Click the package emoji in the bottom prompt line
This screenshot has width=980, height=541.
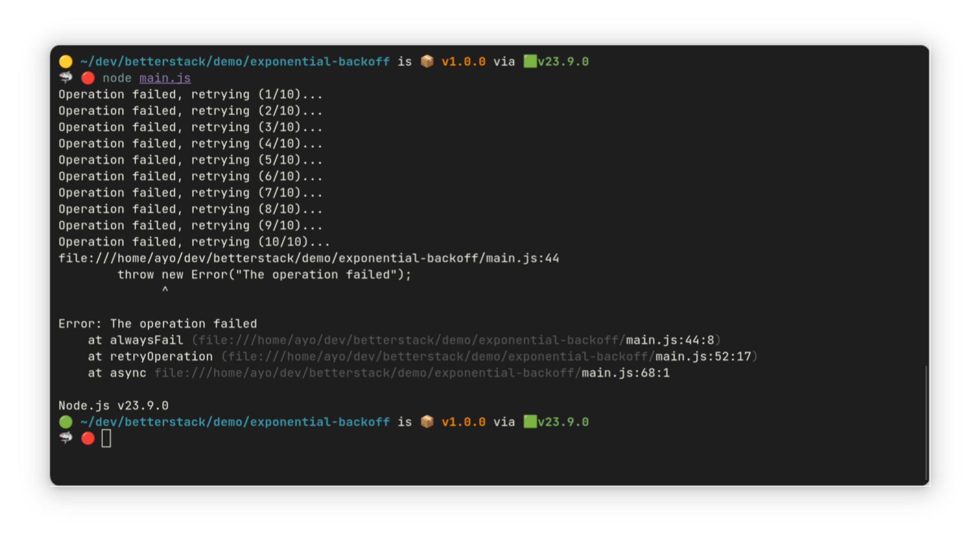[x=427, y=422]
